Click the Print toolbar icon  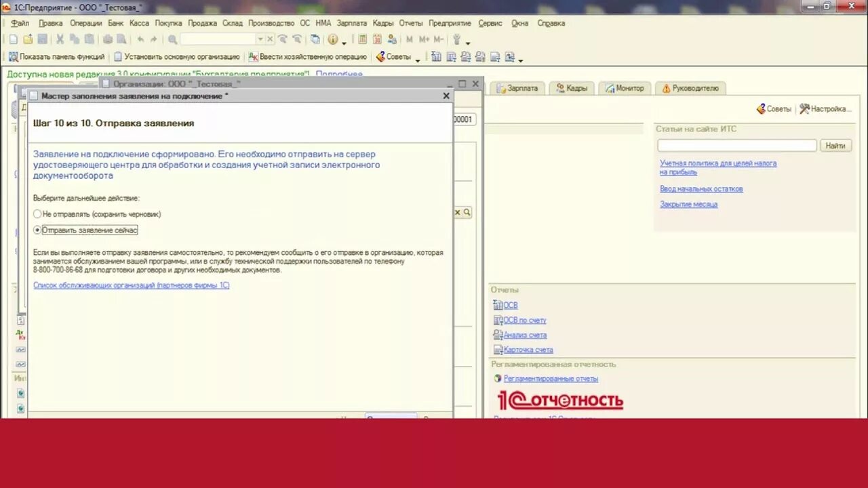[x=107, y=39]
